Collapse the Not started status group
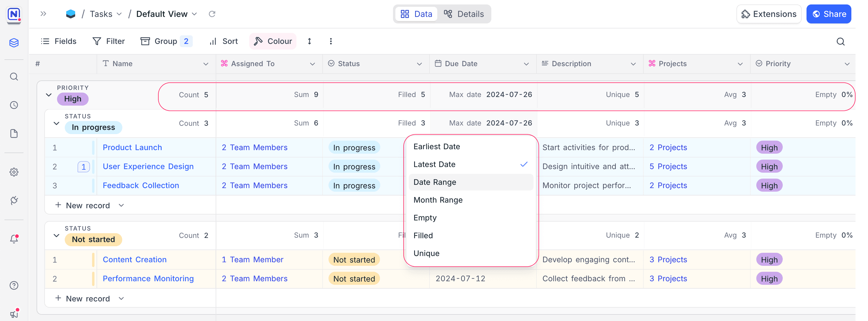 pyautogui.click(x=57, y=236)
